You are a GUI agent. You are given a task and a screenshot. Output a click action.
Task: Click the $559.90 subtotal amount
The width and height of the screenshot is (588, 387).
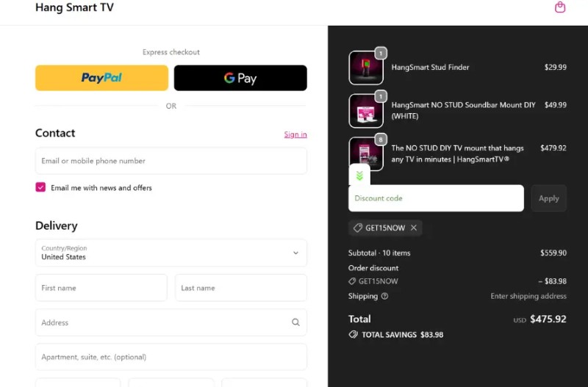553,253
